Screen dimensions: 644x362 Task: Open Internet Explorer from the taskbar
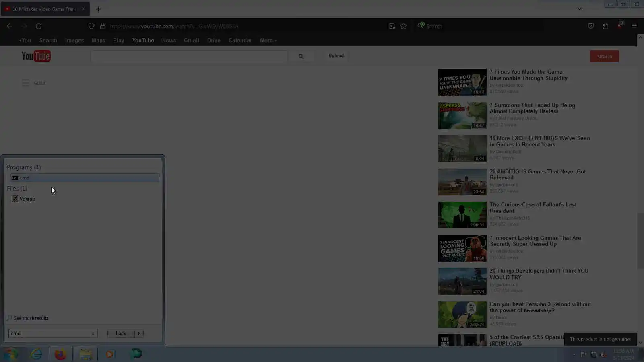click(x=36, y=354)
